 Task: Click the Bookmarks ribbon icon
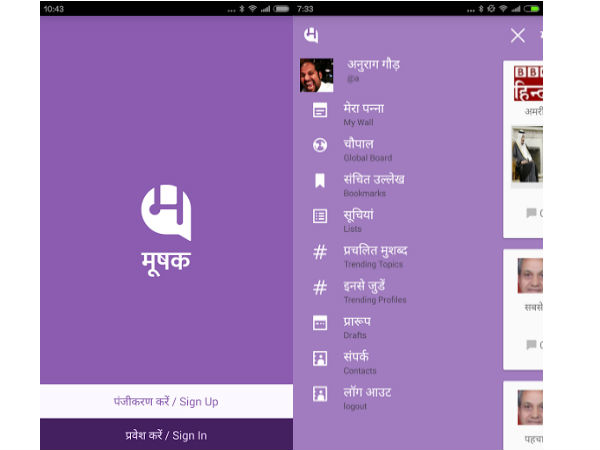pos(320,181)
